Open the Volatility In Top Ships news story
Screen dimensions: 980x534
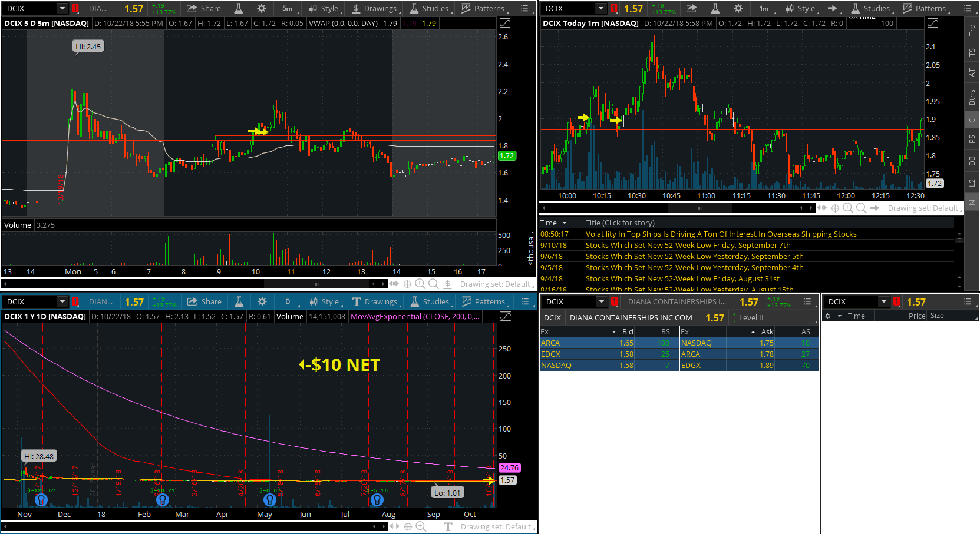click(721, 234)
